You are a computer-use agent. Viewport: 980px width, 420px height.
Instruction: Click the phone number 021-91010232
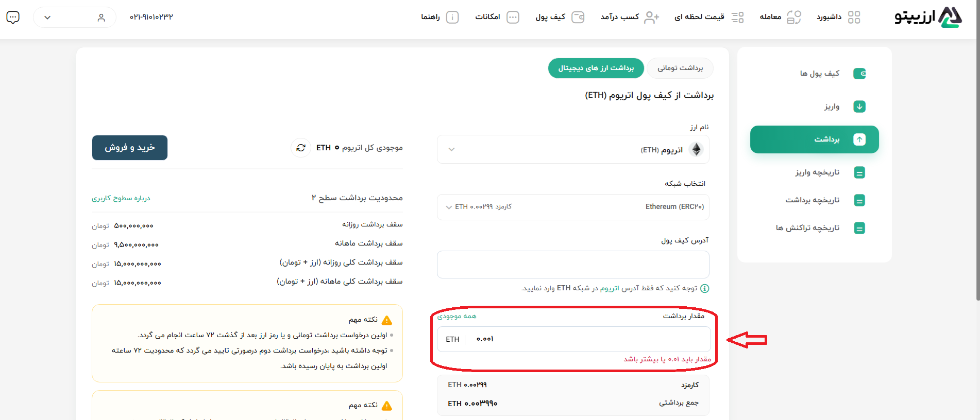coord(151,17)
